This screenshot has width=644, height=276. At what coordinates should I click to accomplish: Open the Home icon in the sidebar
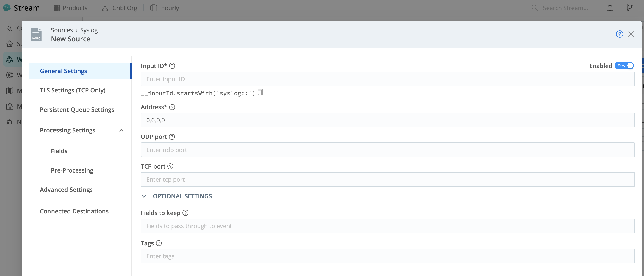click(x=9, y=43)
